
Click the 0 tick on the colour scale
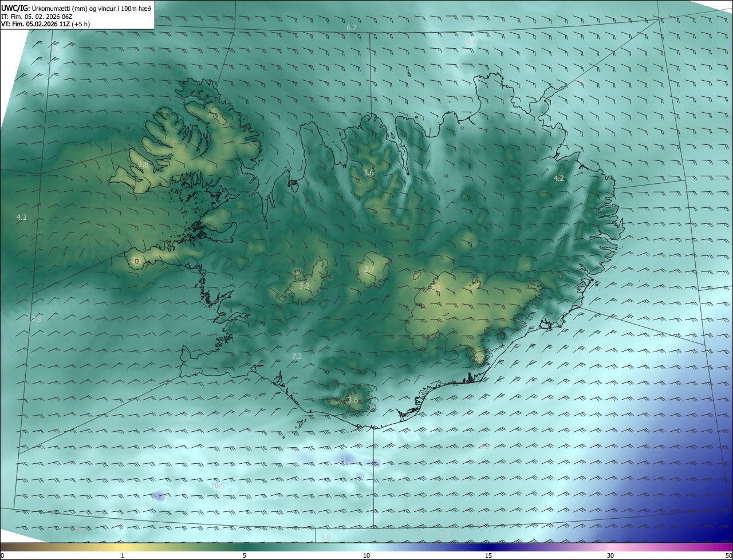coord(2,555)
